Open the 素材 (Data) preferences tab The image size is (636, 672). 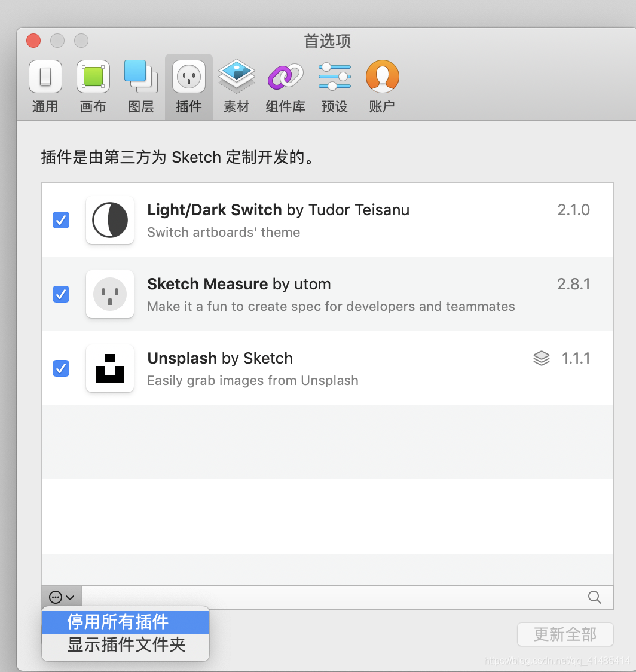pos(237,87)
